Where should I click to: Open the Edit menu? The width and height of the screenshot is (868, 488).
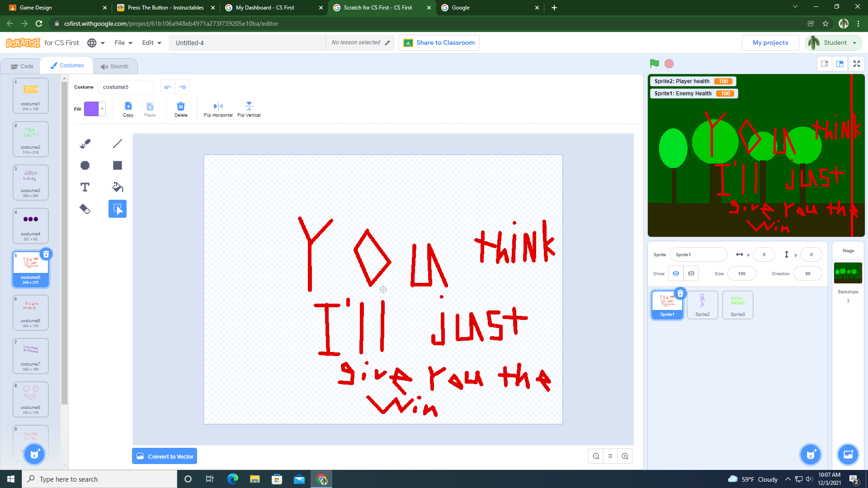click(x=151, y=42)
